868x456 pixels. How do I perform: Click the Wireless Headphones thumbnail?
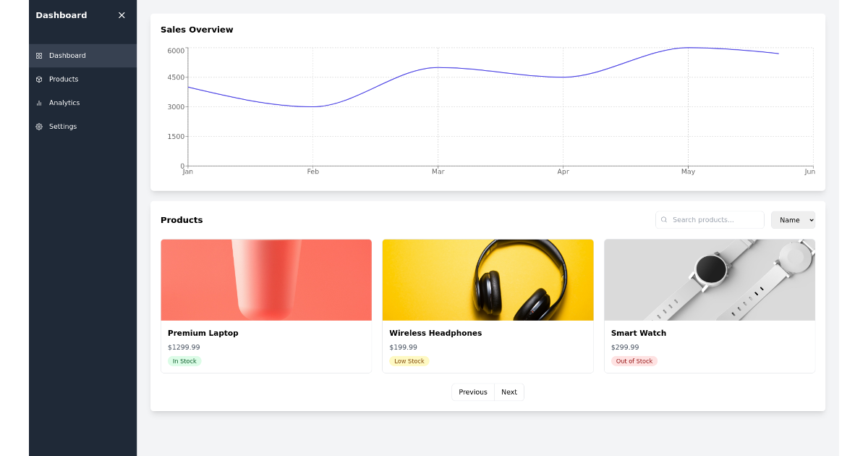(488, 280)
